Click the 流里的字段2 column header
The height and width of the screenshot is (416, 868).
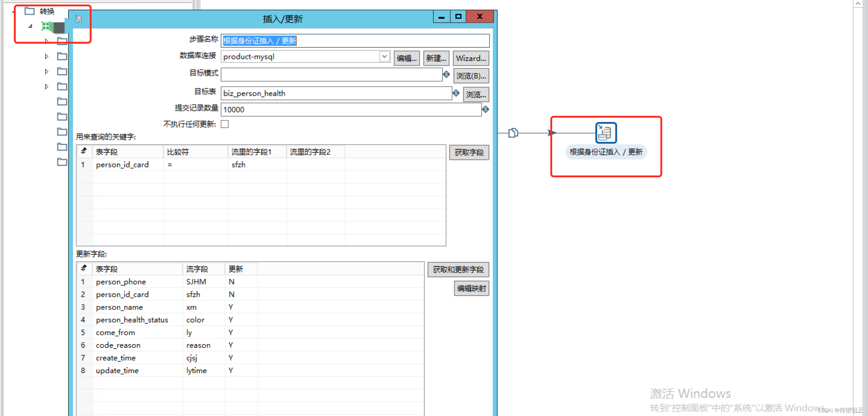(316, 152)
